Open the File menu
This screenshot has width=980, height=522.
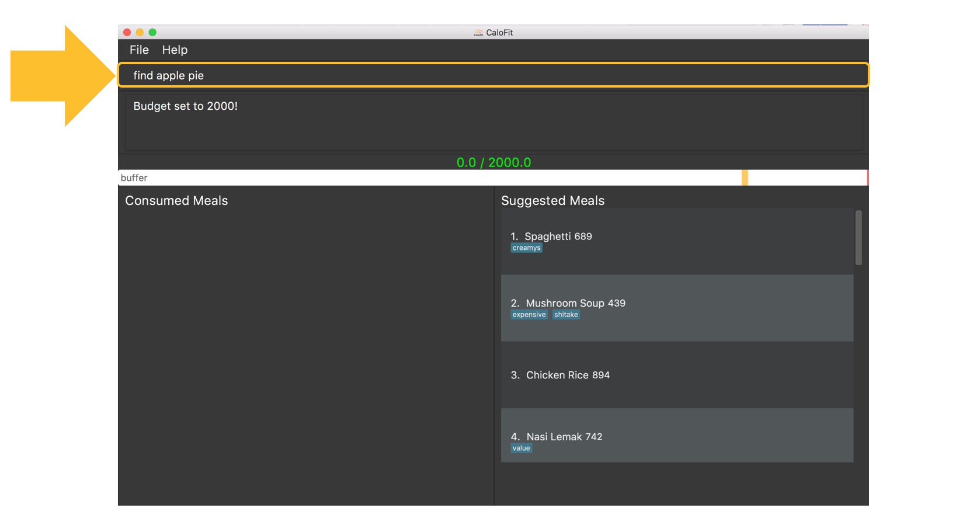point(139,50)
